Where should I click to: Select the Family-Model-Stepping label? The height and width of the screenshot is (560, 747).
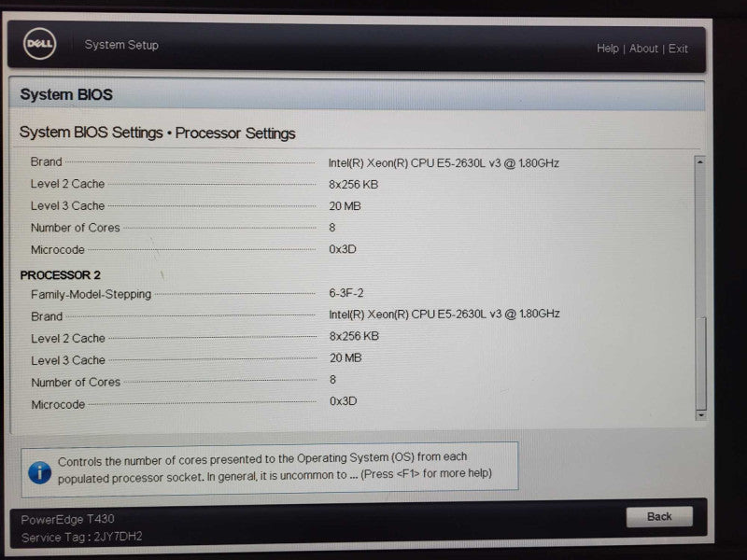(x=91, y=294)
